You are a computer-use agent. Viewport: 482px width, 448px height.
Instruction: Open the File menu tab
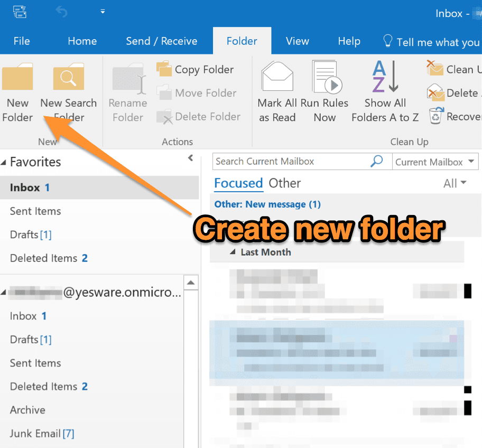tap(22, 41)
